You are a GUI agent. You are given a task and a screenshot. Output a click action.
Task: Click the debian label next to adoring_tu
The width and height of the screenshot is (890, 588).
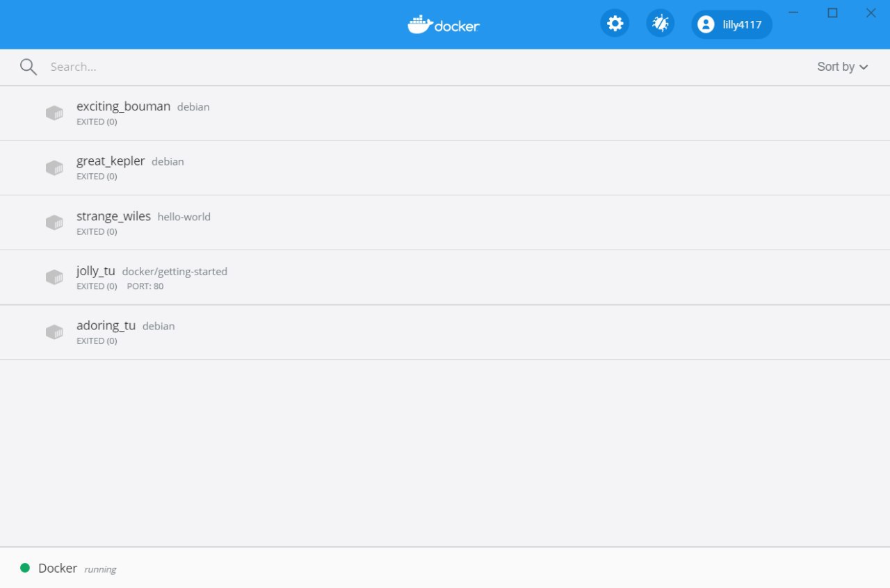pos(159,327)
